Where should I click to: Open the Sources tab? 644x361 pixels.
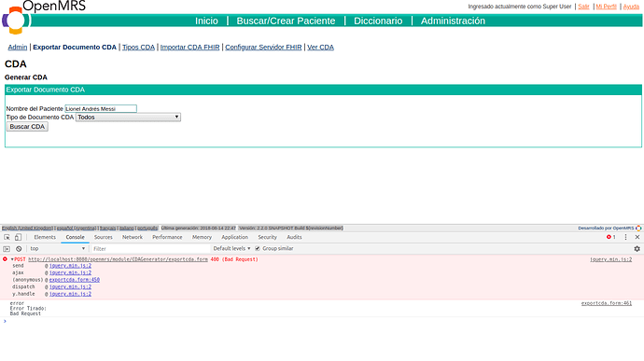[103, 237]
